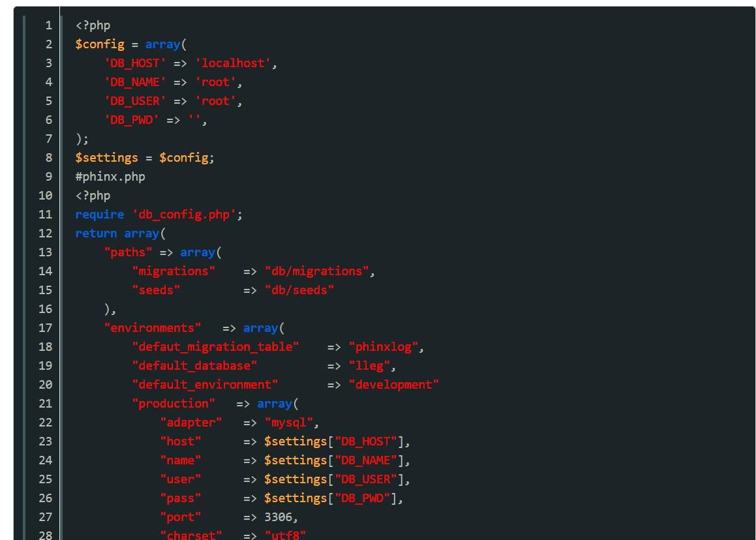Click the "development" string value
The image size is (756, 540).
[x=394, y=385]
